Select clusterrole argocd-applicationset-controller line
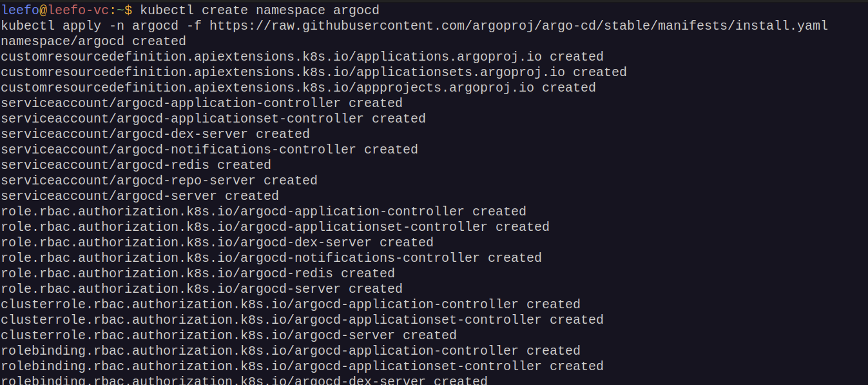Image resolution: width=868 pixels, height=385 pixels. (302, 320)
